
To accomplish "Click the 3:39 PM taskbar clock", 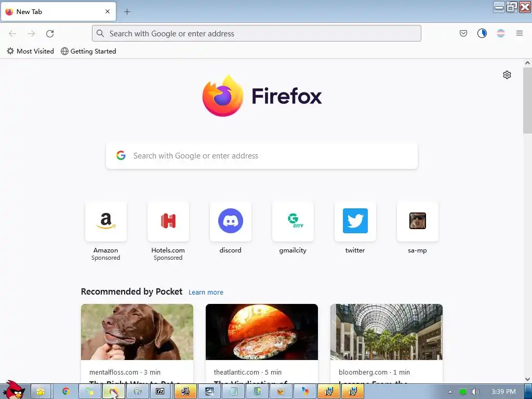I will coord(503,392).
